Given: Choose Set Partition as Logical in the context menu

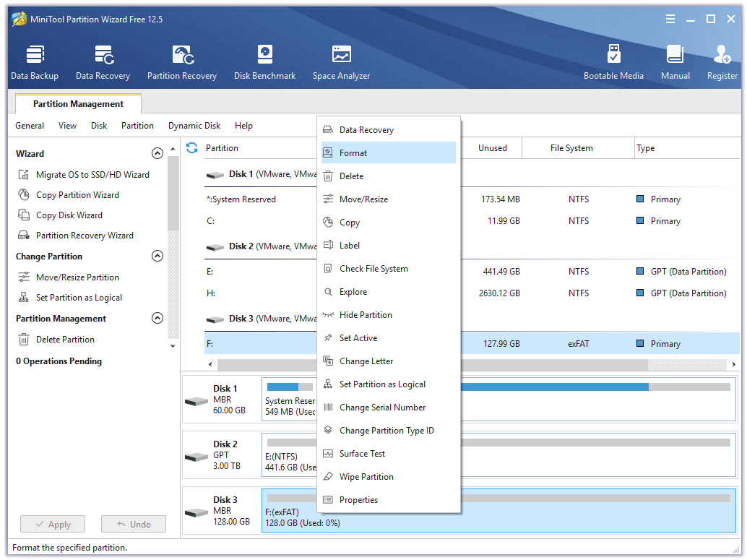Looking at the screenshot, I should (x=389, y=384).
